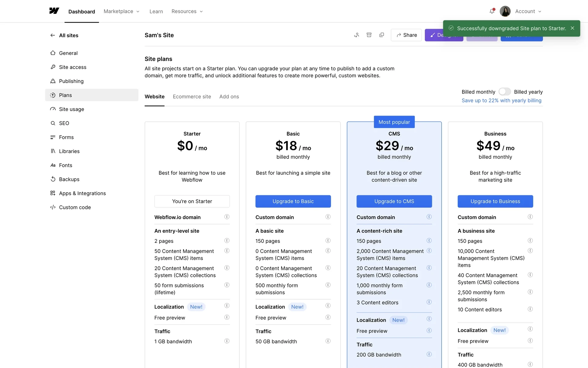Image resolution: width=588 pixels, height=368 pixels.
Task: Click the Custom code brackets icon
Action: 53,207
